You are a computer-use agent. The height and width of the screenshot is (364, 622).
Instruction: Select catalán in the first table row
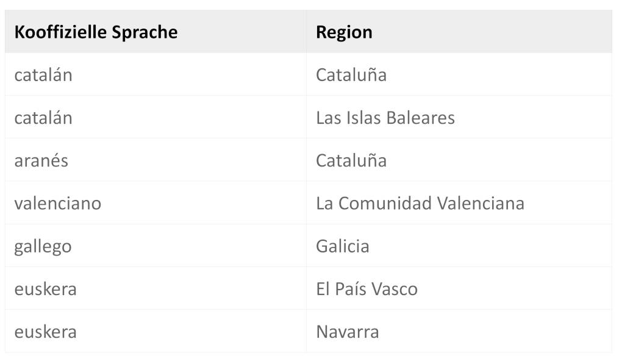(x=43, y=75)
